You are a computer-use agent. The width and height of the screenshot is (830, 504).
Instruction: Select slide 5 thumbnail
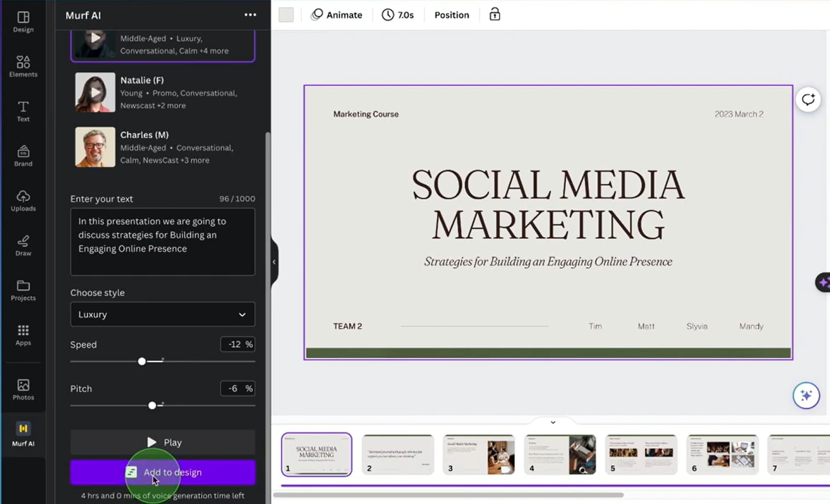pyautogui.click(x=642, y=454)
